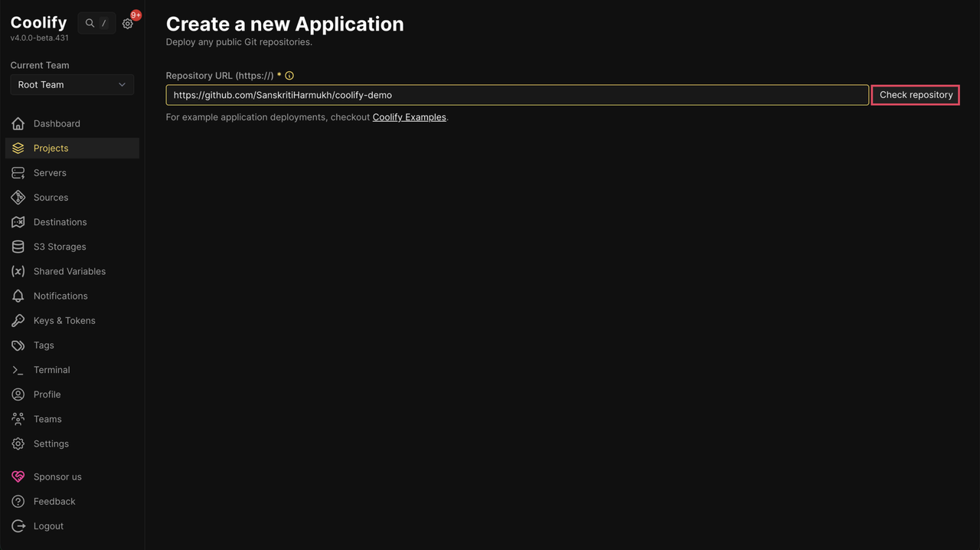Open Terminal menu item
The width and height of the screenshot is (980, 550).
[x=72, y=369]
